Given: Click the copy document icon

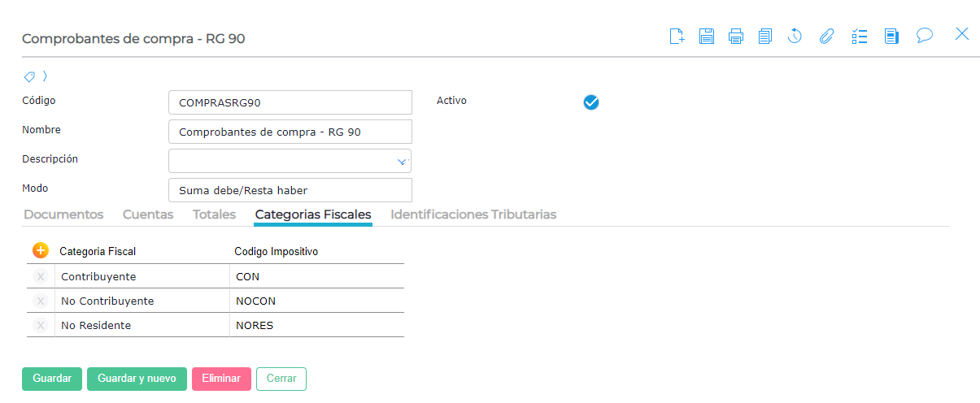Looking at the screenshot, I should (x=764, y=36).
